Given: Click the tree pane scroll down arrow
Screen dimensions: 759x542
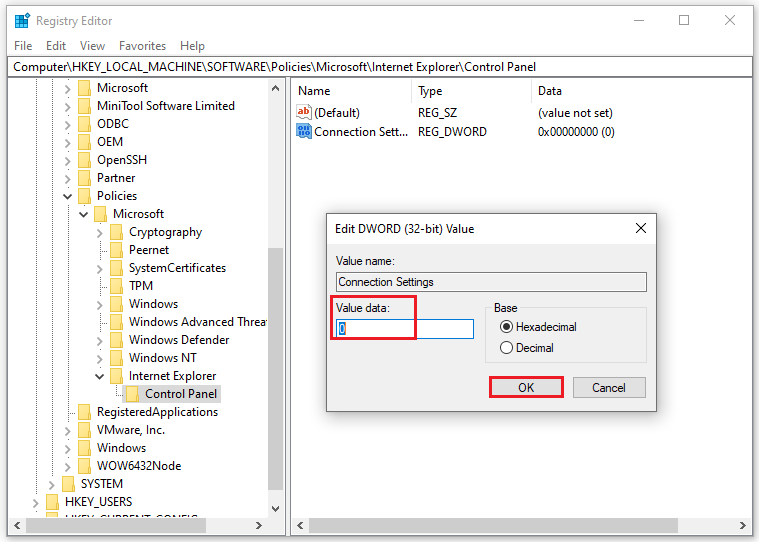Looking at the screenshot, I should pyautogui.click(x=275, y=508).
